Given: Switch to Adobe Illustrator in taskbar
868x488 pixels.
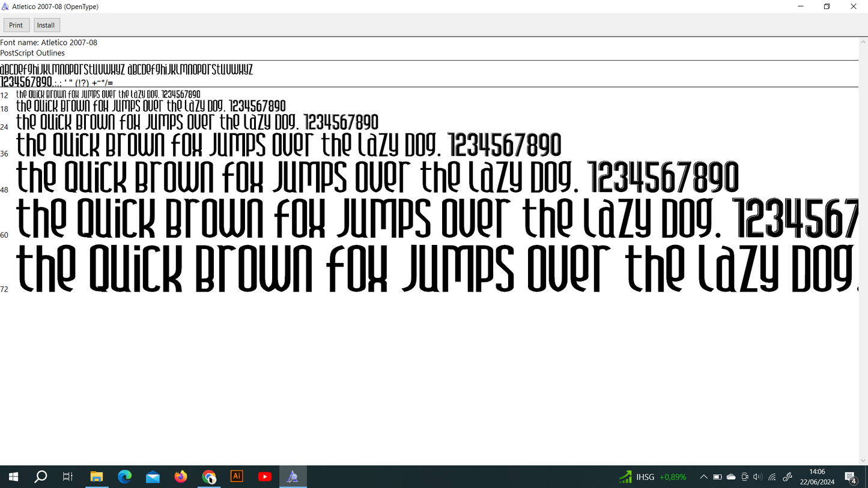Looking at the screenshot, I should pos(237,477).
